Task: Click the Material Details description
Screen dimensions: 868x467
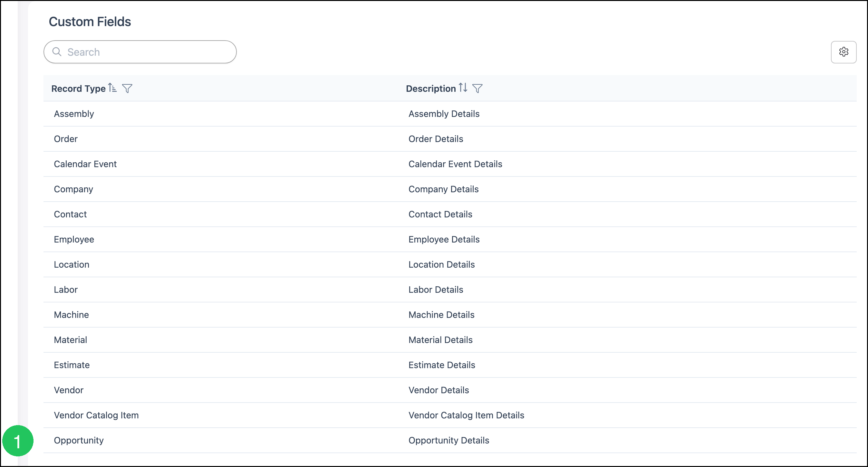Action: coord(440,340)
